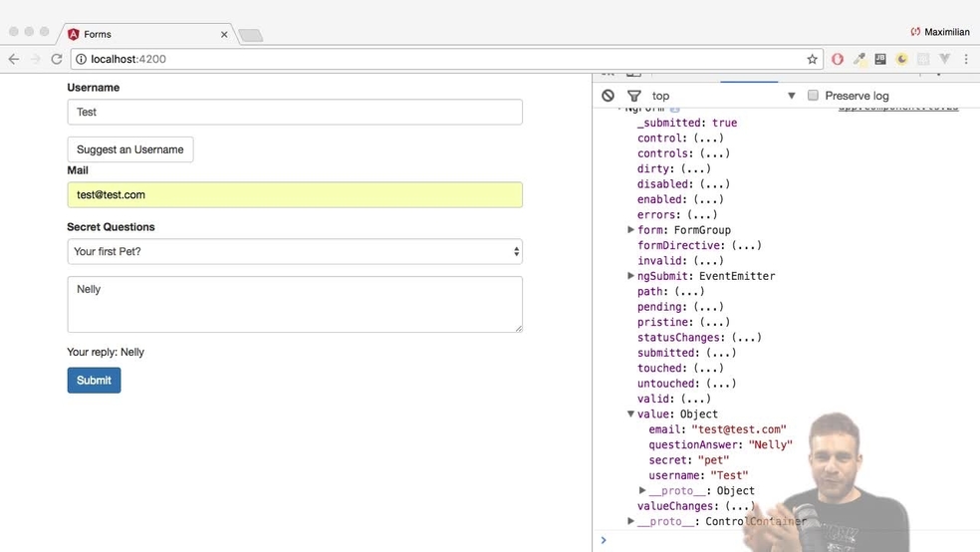Expand __proto__: Object under value
This screenshot has width=980, height=552.
(641, 491)
